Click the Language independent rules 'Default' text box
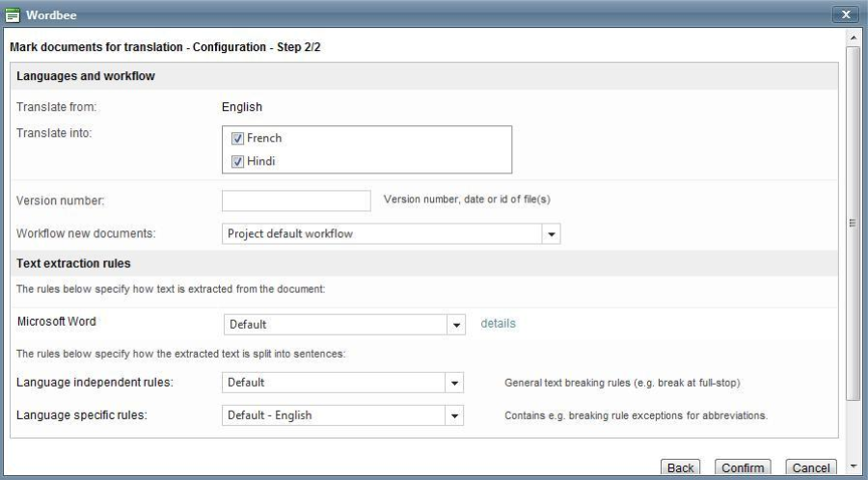Viewport: 868px width, 480px height. point(334,384)
